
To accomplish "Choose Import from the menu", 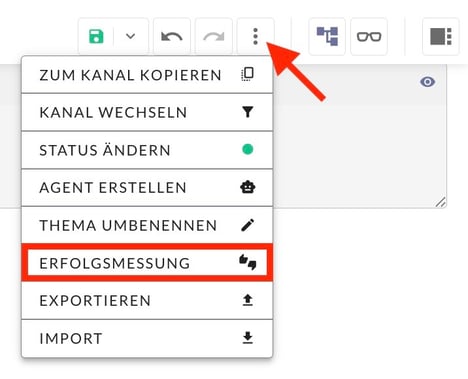I will pyautogui.click(x=147, y=338).
